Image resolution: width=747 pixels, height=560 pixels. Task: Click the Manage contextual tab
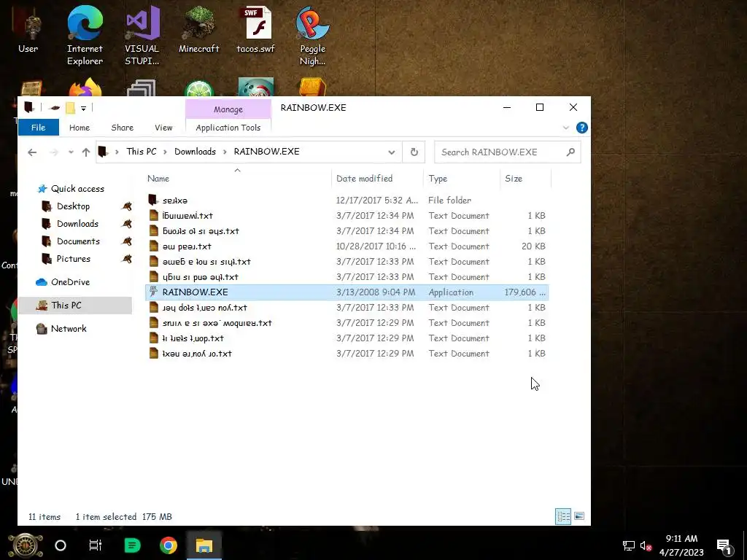228,109
